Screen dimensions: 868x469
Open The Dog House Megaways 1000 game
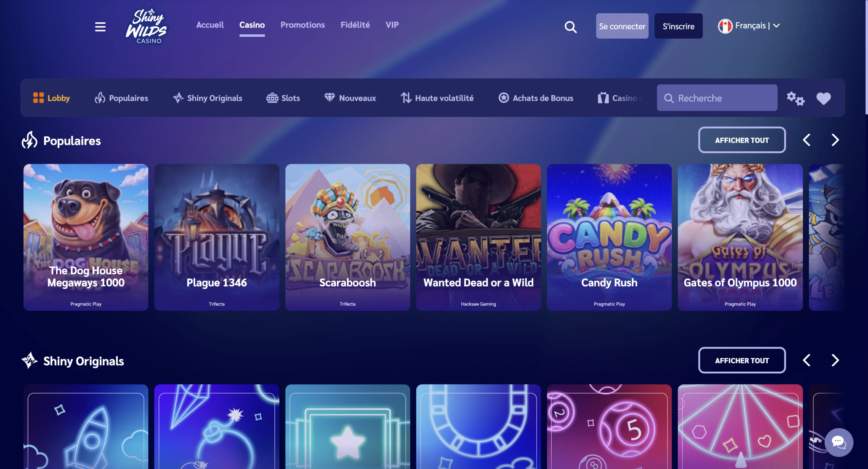(86, 237)
